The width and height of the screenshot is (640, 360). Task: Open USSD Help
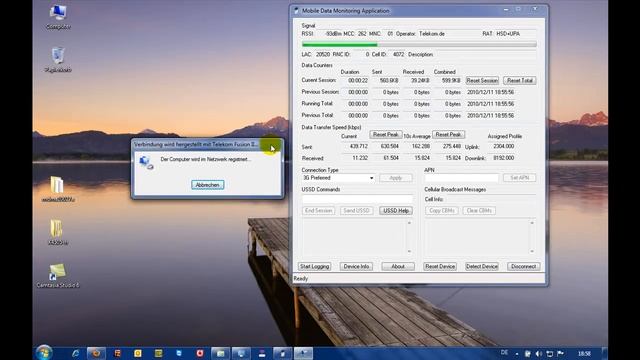pyautogui.click(x=396, y=211)
